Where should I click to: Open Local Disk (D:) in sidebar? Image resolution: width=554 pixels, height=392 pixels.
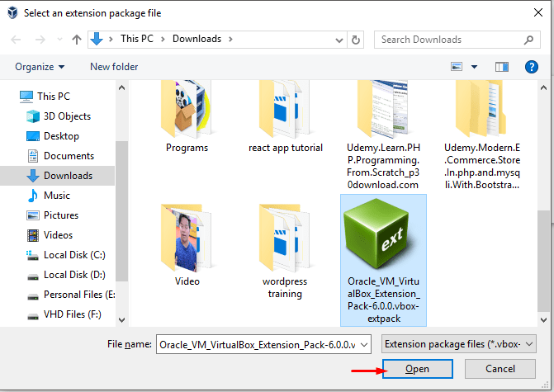[66, 274]
